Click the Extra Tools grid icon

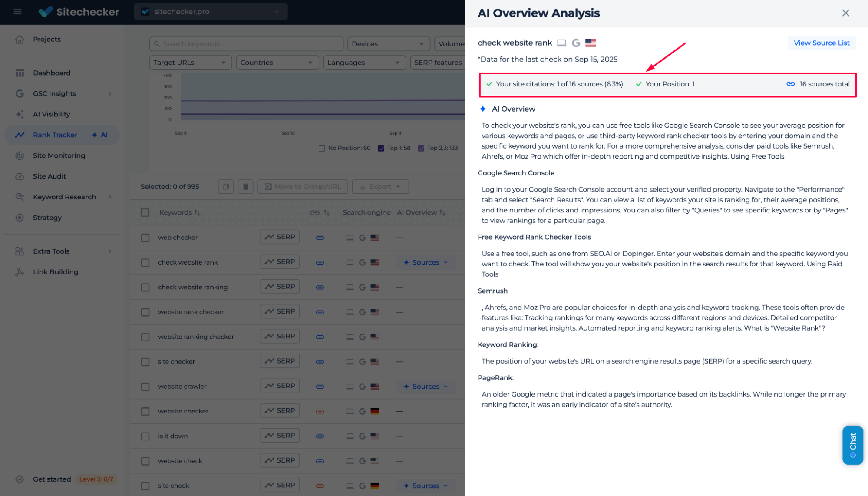pos(20,251)
